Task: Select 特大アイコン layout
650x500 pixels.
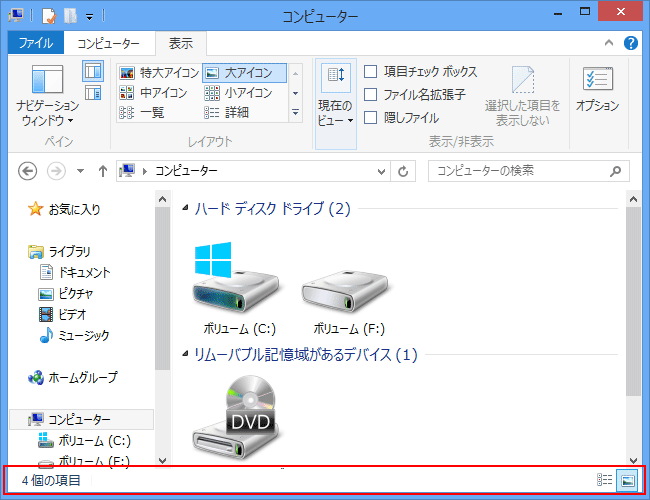Action: click(x=159, y=73)
